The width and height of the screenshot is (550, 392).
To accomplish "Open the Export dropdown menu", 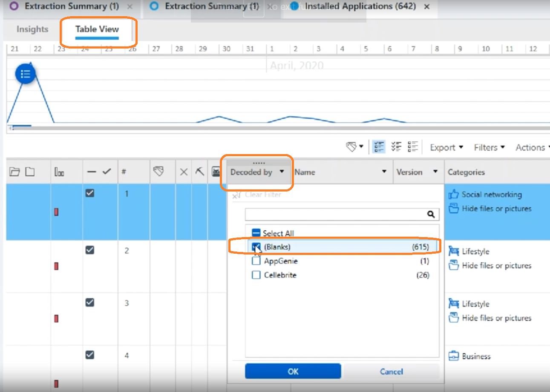I will click(446, 147).
